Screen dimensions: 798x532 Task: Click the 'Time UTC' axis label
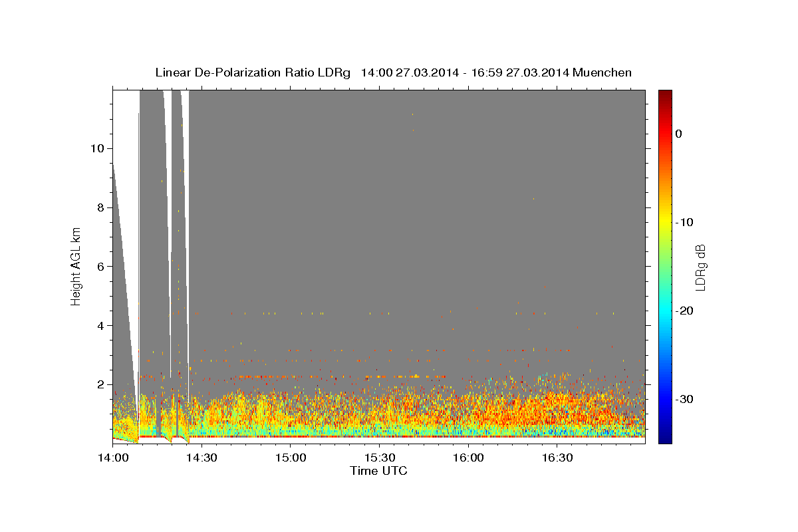[x=378, y=471]
